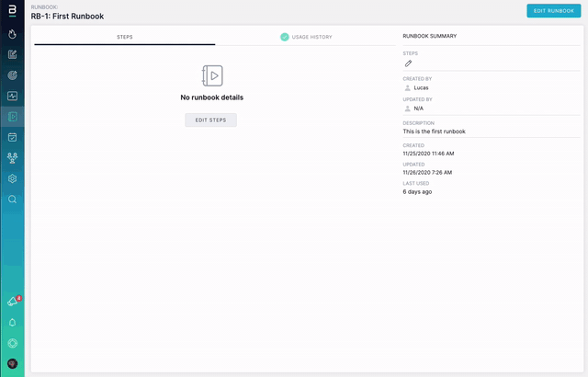Click the N/A updated-by value
This screenshot has height=377, width=588.
419,109
